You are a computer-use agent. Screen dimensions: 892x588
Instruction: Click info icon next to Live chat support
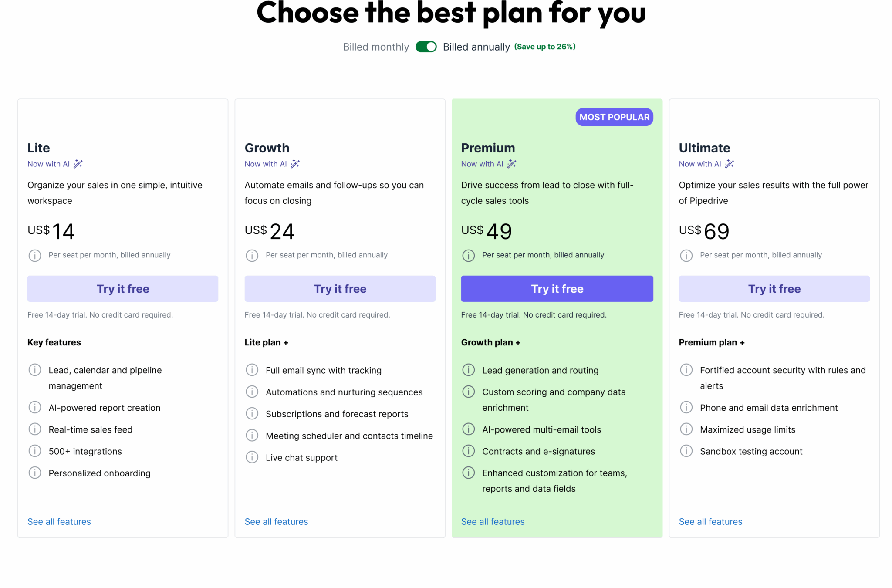coord(252,457)
